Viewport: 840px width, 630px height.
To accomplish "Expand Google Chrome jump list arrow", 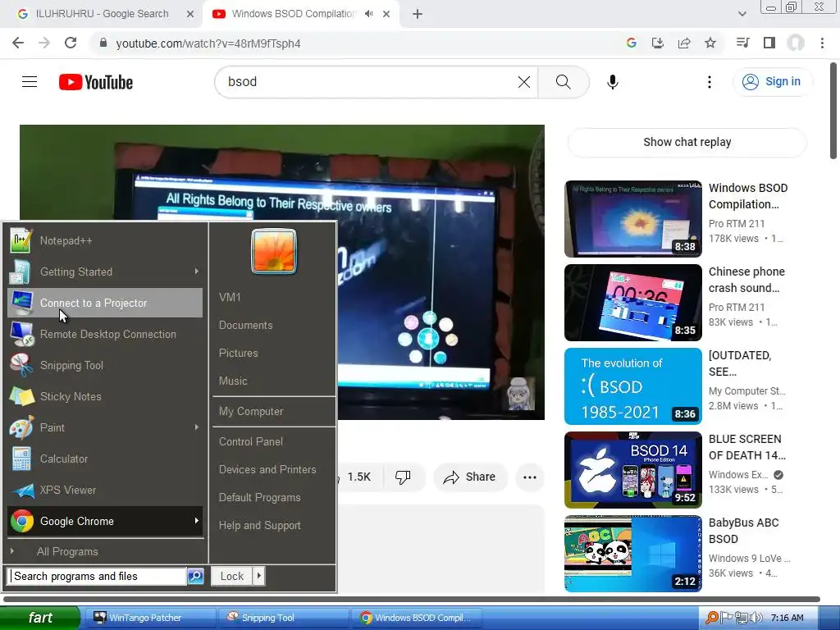I will click(x=197, y=521).
